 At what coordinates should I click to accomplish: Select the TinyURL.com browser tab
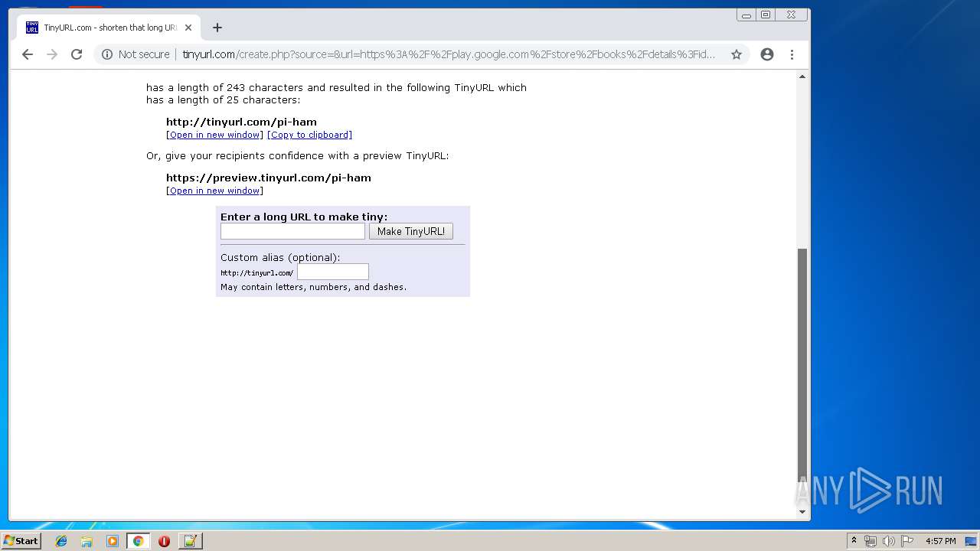pos(109,28)
